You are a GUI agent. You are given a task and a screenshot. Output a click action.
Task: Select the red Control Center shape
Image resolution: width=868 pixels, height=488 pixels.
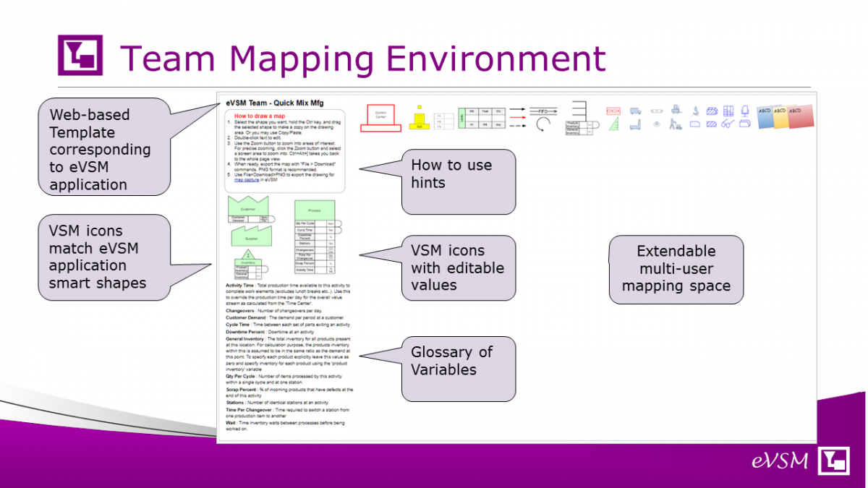[381, 118]
